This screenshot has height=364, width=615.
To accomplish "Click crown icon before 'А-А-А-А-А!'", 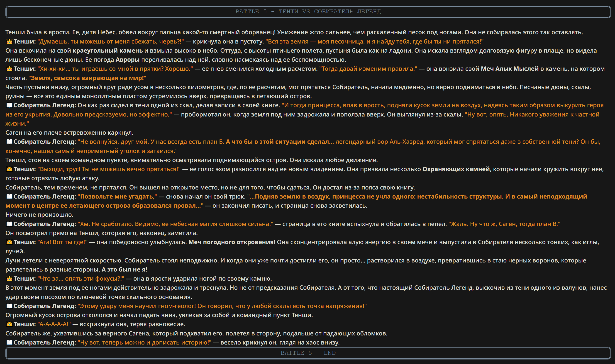I will (x=9, y=324).
